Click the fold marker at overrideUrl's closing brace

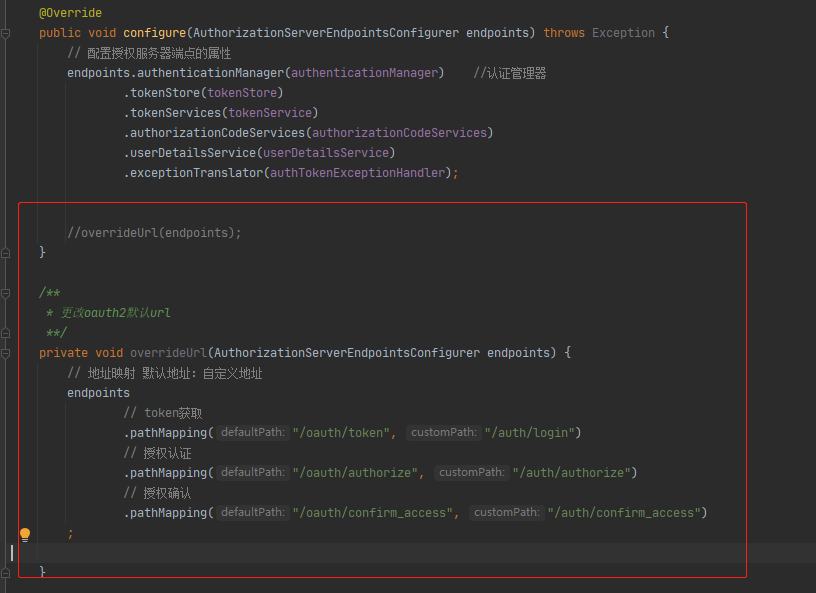[x=6, y=571]
